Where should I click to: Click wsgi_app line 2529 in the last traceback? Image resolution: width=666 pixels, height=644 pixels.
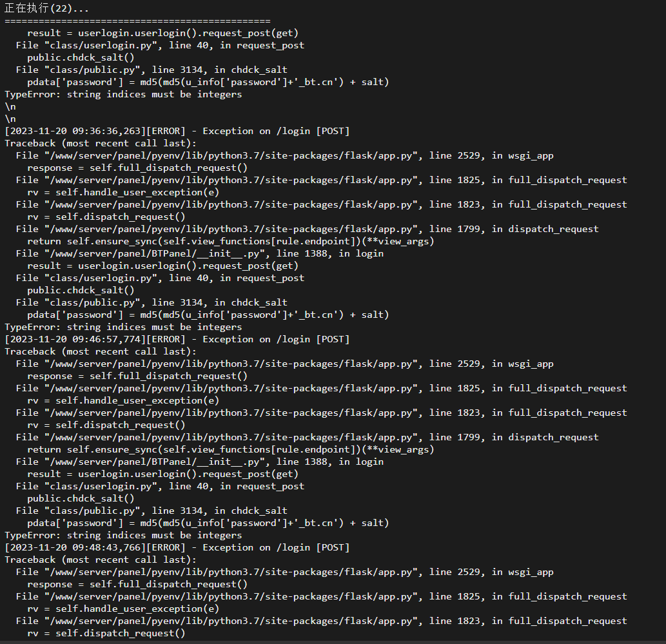[x=284, y=572]
